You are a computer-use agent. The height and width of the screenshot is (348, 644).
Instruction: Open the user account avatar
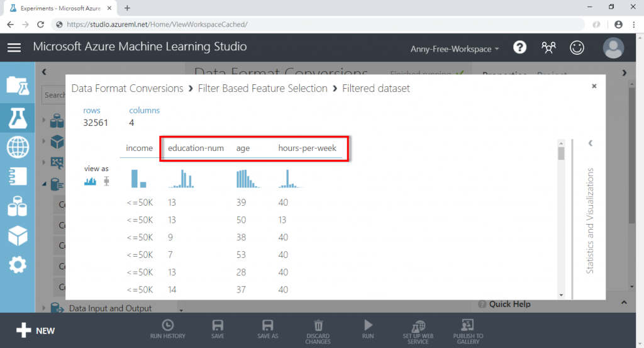click(613, 48)
